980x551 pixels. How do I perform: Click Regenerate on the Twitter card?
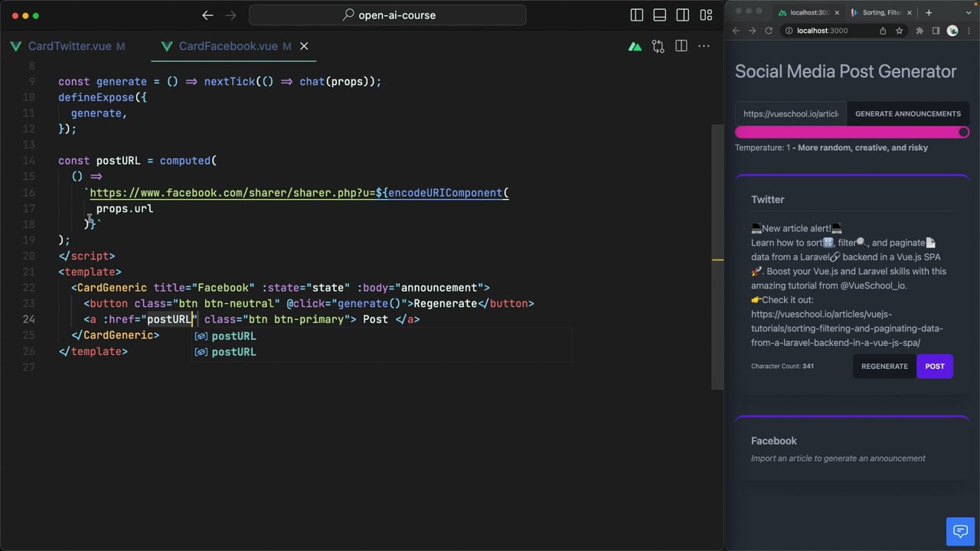(884, 366)
